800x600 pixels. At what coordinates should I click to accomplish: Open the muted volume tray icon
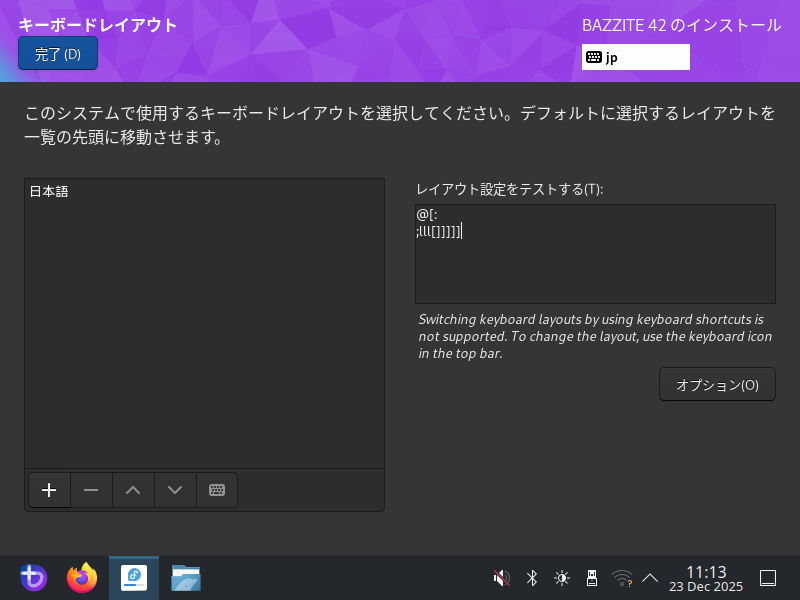pos(502,578)
